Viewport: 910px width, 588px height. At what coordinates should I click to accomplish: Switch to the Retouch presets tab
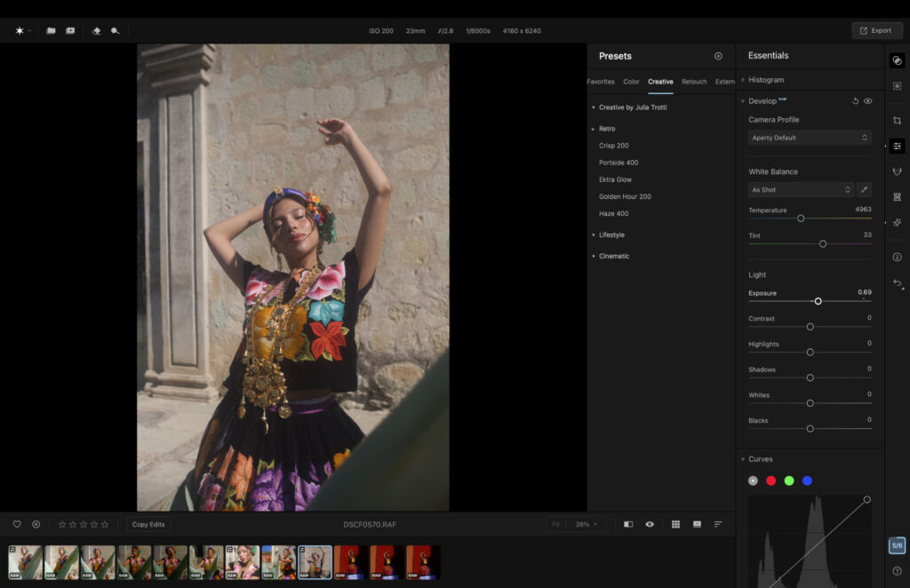pos(694,82)
